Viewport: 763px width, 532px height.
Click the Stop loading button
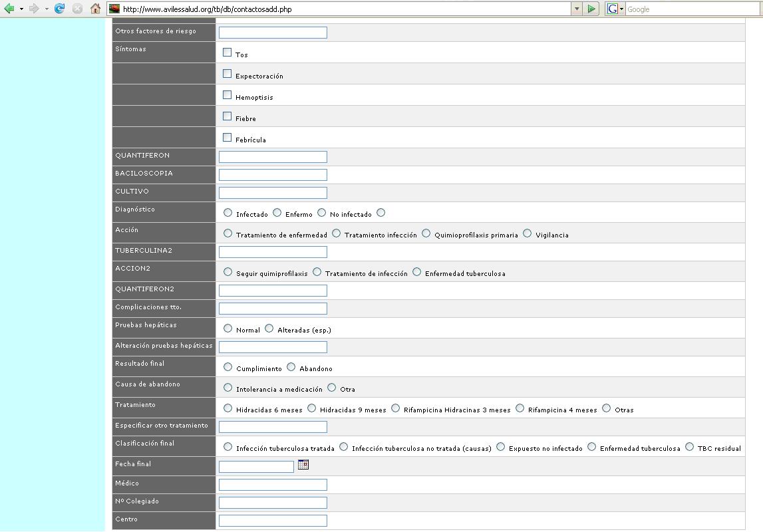(78, 9)
